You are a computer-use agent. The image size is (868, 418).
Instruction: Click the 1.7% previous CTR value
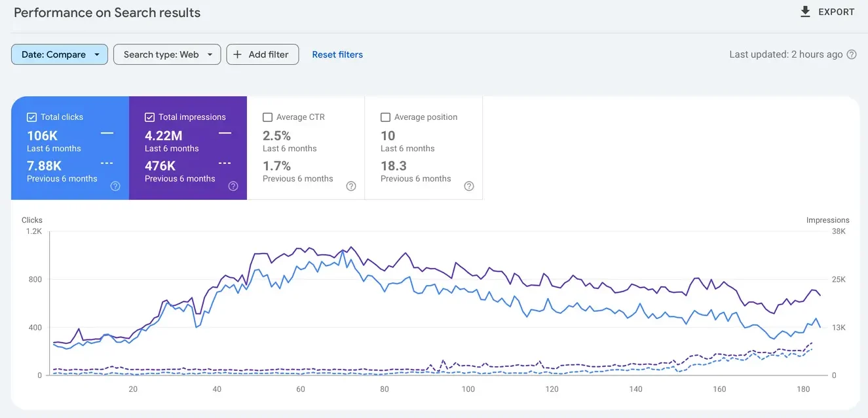pos(276,166)
